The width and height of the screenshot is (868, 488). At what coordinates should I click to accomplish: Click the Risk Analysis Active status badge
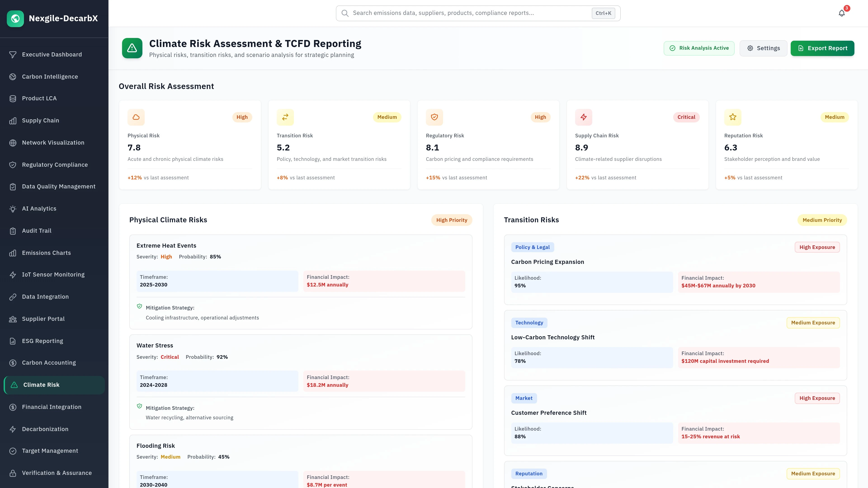699,48
